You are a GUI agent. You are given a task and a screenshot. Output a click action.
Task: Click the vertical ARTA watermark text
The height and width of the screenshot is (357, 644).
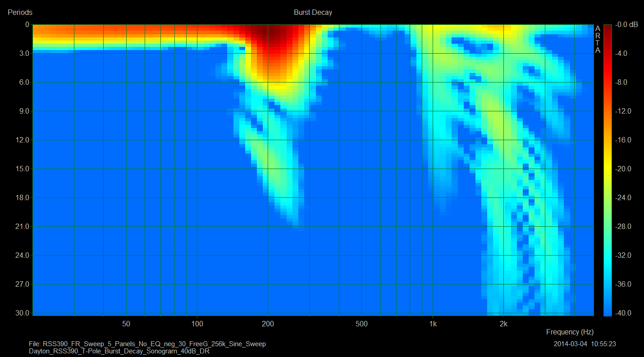(x=598, y=39)
